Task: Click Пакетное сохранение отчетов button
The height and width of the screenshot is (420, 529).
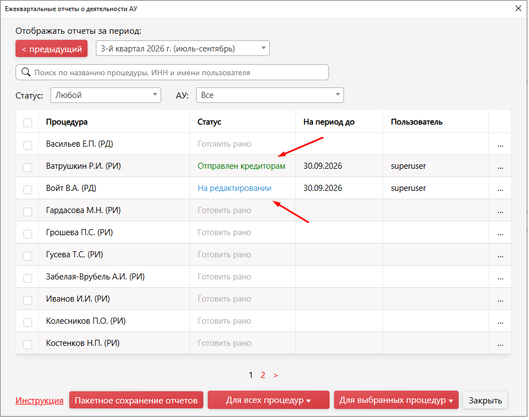Action: [136, 400]
